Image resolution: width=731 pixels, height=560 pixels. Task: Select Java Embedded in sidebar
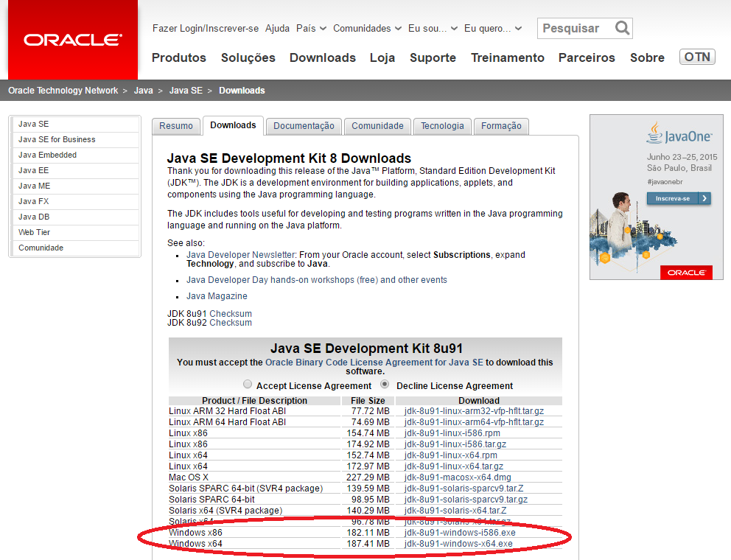click(74, 155)
